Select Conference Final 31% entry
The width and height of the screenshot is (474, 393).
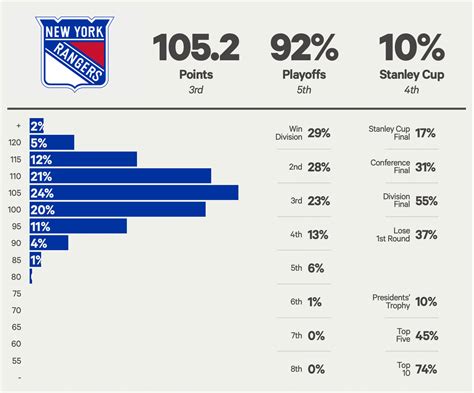click(403, 167)
